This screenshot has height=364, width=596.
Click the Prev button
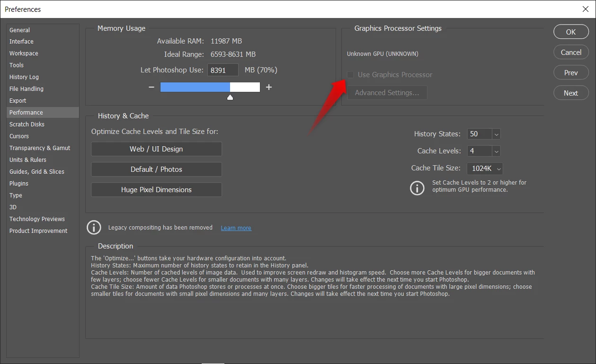[x=571, y=72]
